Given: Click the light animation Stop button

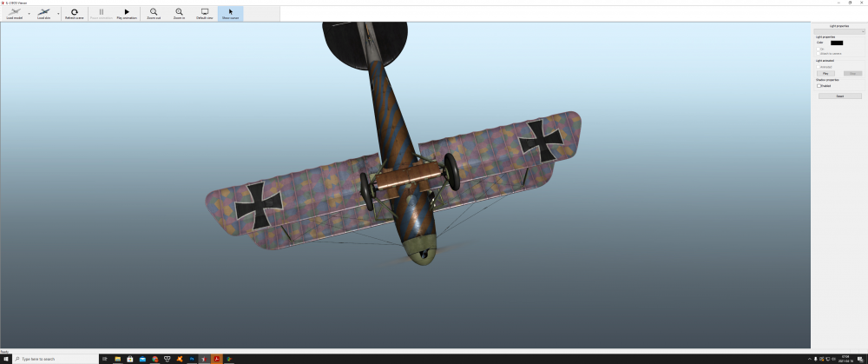Looking at the screenshot, I should [x=852, y=74].
